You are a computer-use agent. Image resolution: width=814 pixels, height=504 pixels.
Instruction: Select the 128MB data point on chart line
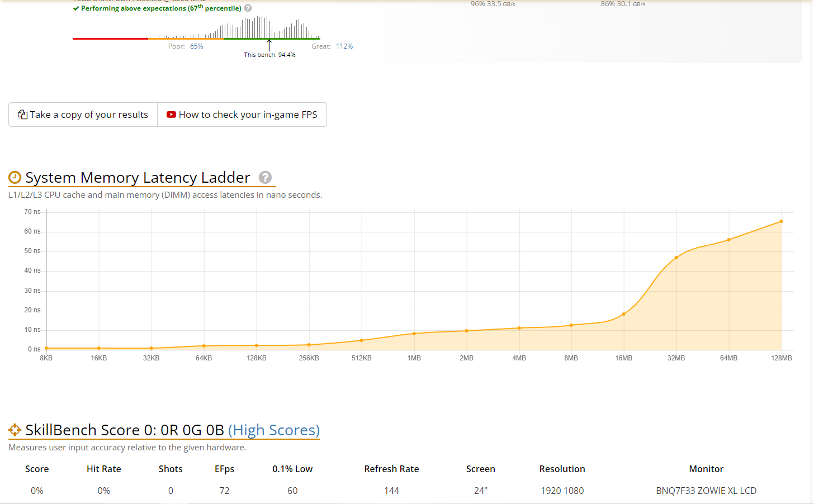(782, 221)
